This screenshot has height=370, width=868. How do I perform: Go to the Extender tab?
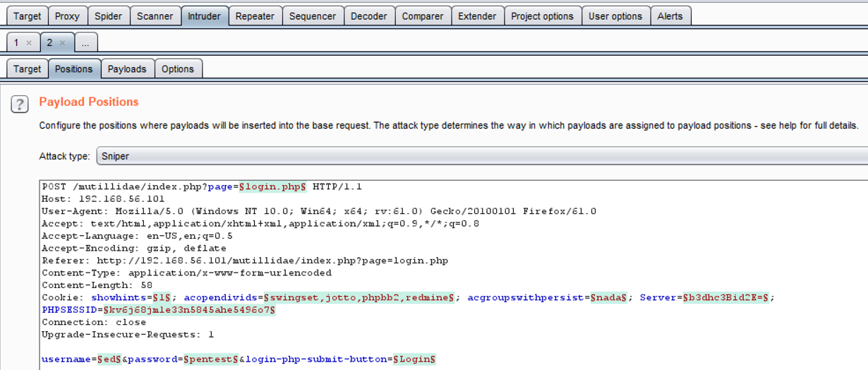click(477, 16)
